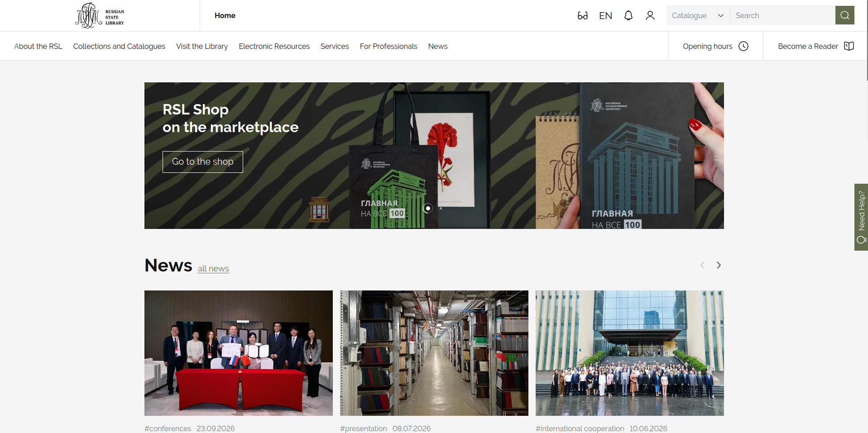The height and width of the screenshot is (433, 868).
Task: Open the Need Help? side tab
Action: [x=861, y=217]
